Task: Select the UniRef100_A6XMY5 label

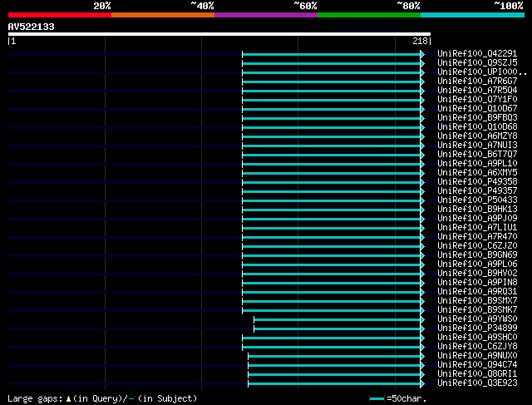Action: (477, 173)
